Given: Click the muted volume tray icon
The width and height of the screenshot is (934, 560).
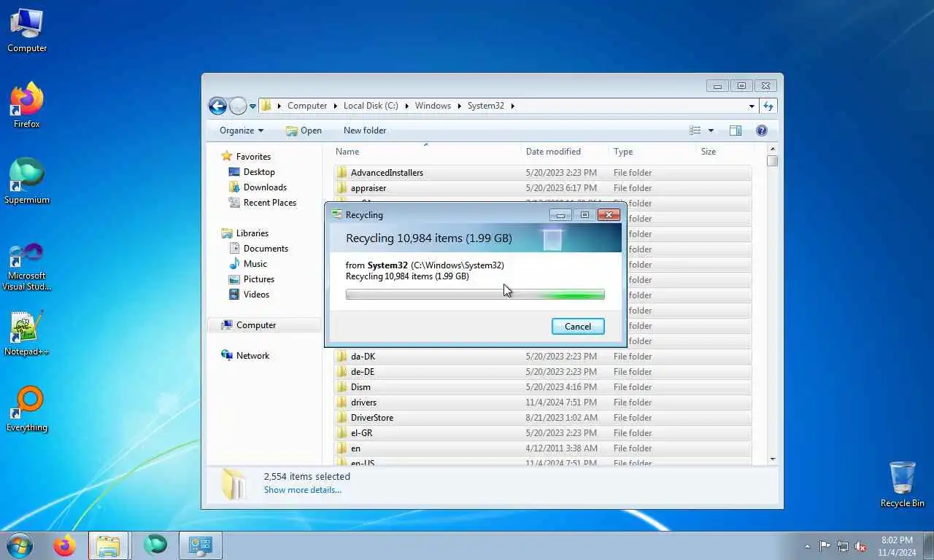Looking at the screenshot, I should coord(861,546).
